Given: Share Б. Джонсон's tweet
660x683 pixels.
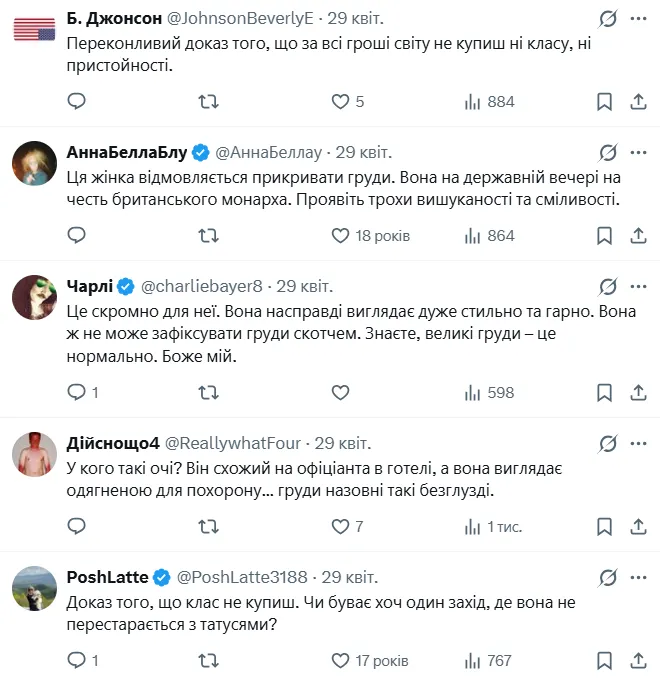Looking at the screenshot, I should [x=638, y=101].
